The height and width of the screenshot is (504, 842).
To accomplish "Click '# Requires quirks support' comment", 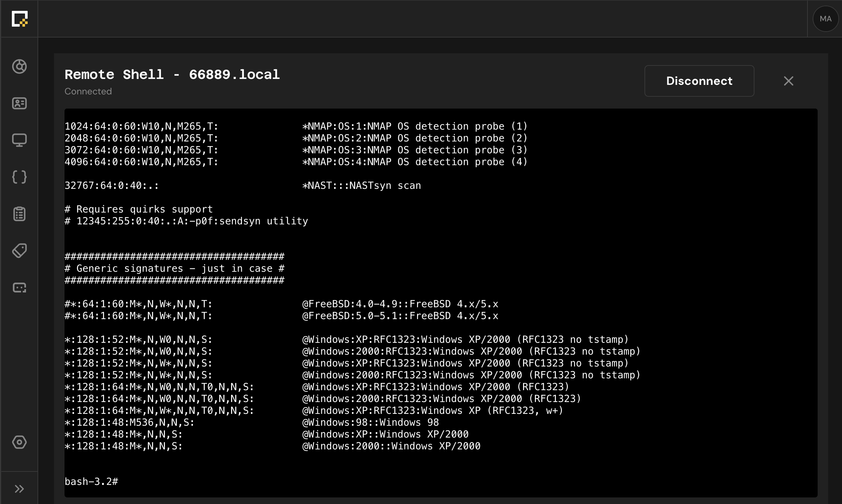I will pyautogui.click(x=139, y=209).
